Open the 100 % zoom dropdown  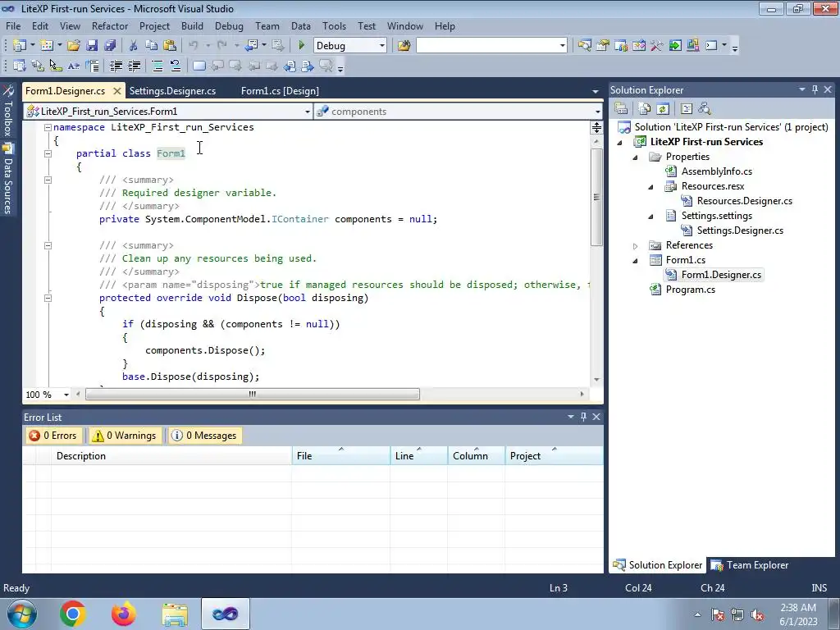[66, 395]
